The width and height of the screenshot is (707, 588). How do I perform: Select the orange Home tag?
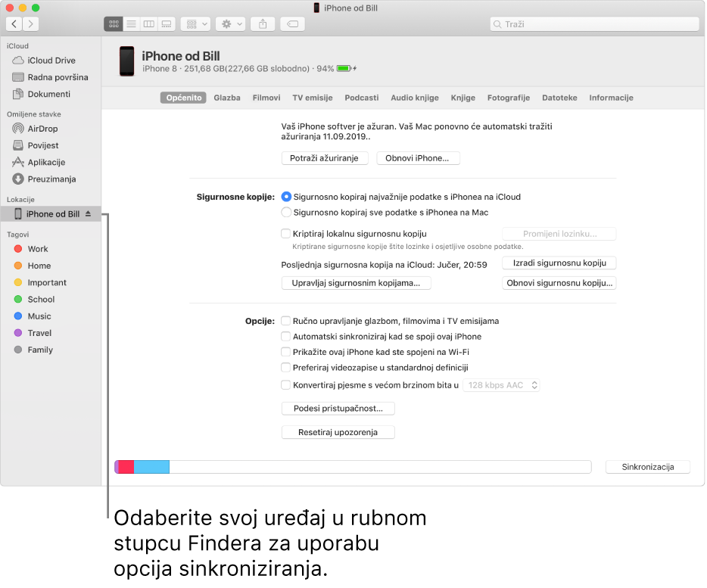tap(51, 266)
